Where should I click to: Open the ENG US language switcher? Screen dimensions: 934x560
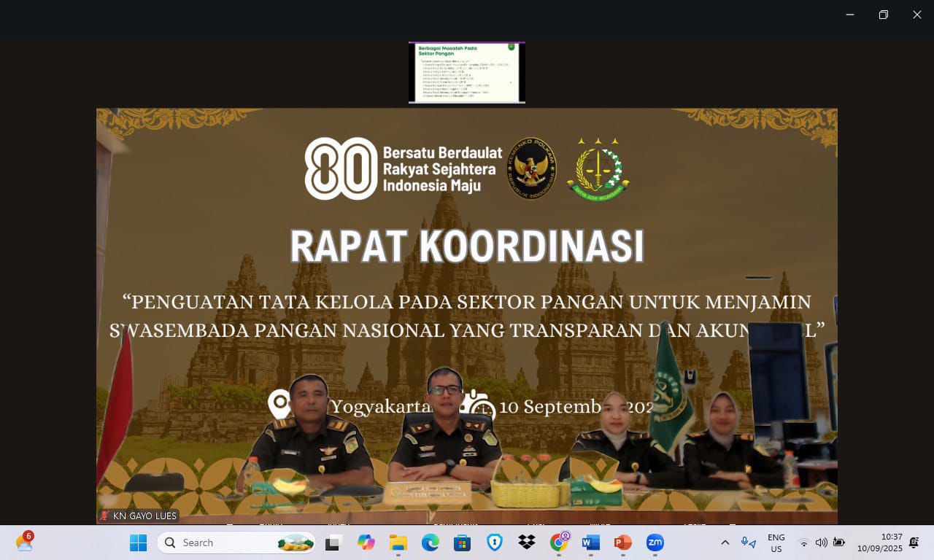[776, 542]
